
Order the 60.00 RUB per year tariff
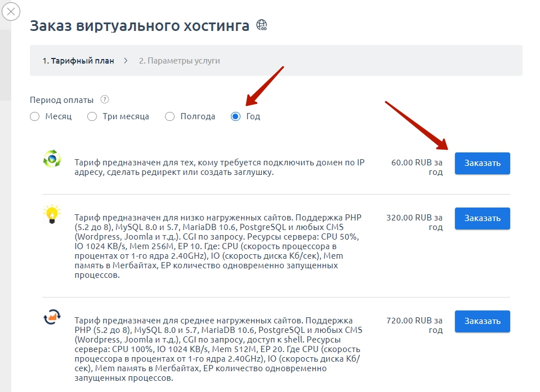(x=482, y=163)
